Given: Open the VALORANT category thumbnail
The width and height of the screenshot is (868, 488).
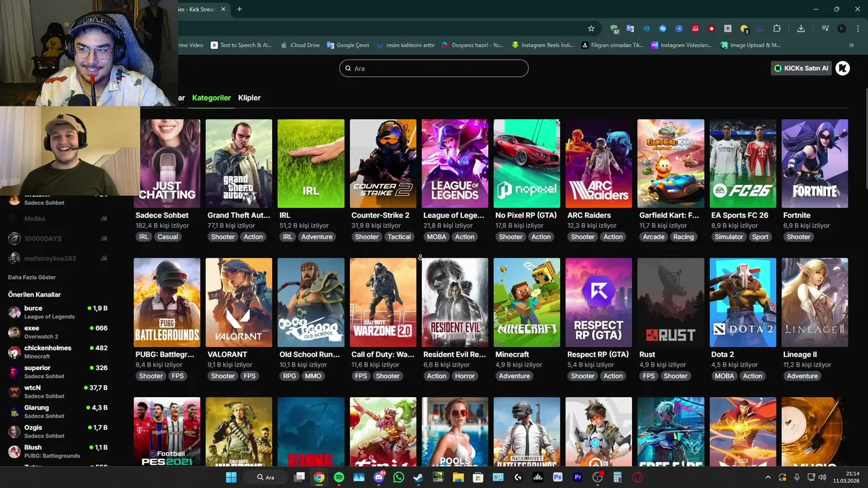Looking at the screenshot, I should click(239, 302).
